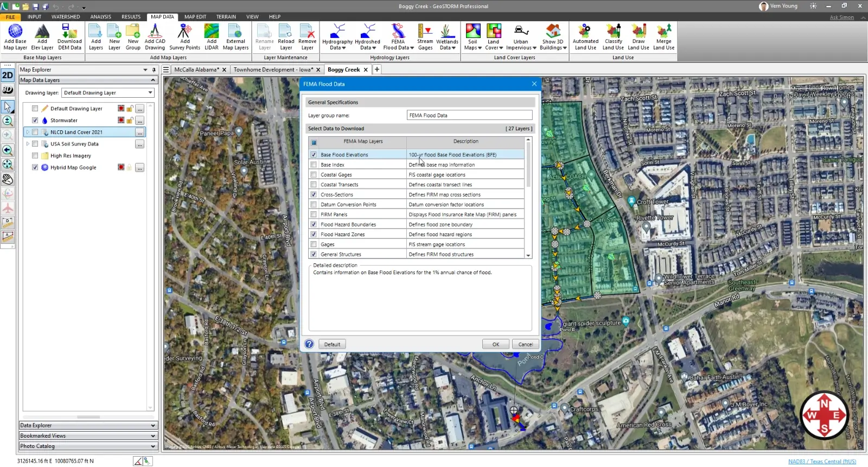This screenshot has height=467, width=868.
Task: Click the Show 3D Buildings icon
Action: pyautogui.click(x=553, y=36)
